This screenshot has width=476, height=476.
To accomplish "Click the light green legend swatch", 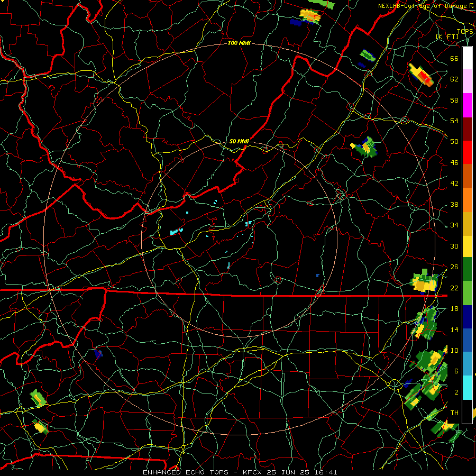I will tap(467, 293).
